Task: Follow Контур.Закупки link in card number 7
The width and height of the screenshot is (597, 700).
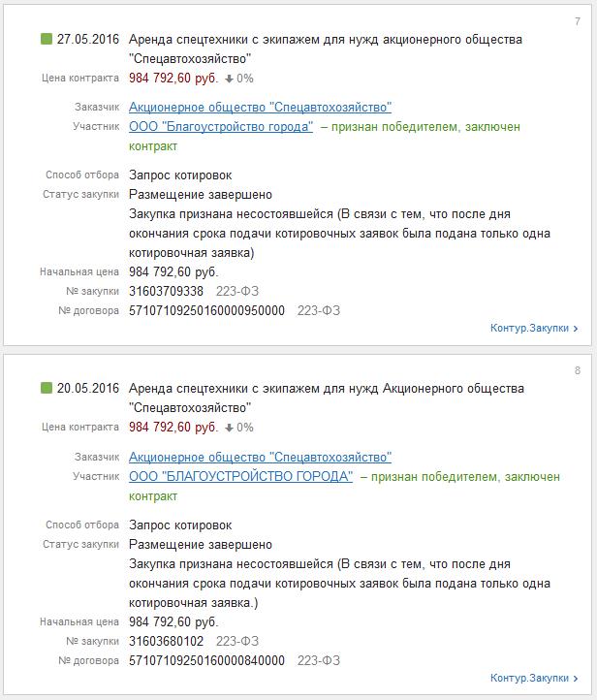Action: [534, 329]
